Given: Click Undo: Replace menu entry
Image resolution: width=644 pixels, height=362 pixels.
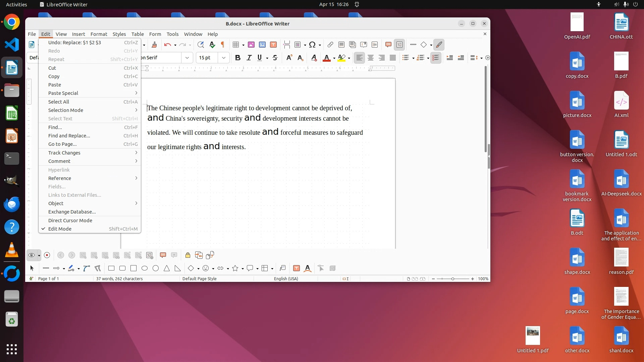Looking at the screenshot, I should (x=74, y=43).
